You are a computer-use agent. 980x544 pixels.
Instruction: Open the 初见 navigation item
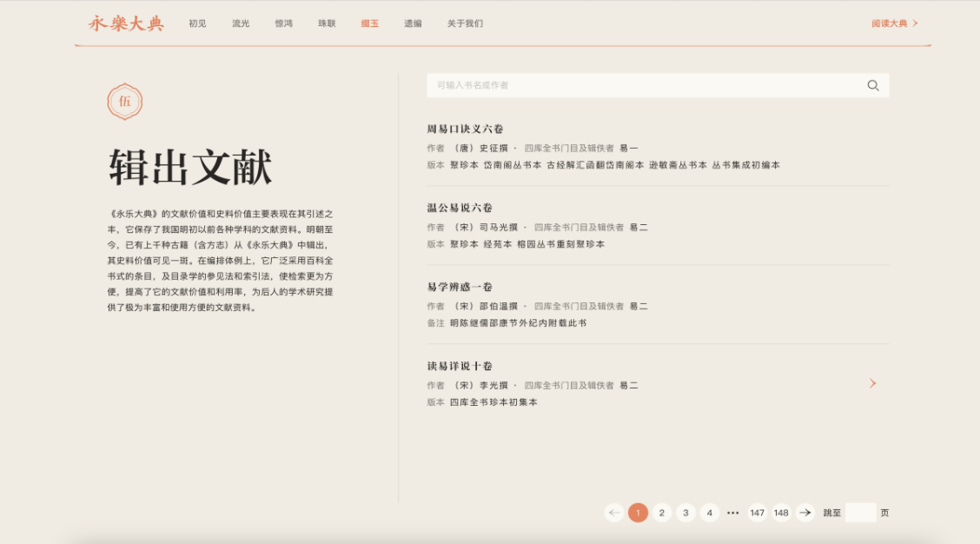[x=197, y=23]
